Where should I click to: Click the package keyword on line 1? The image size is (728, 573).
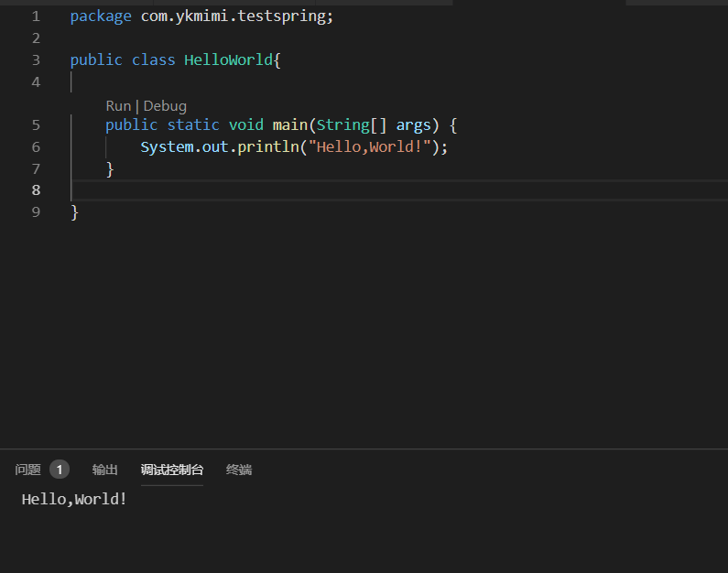coord(101,16)
